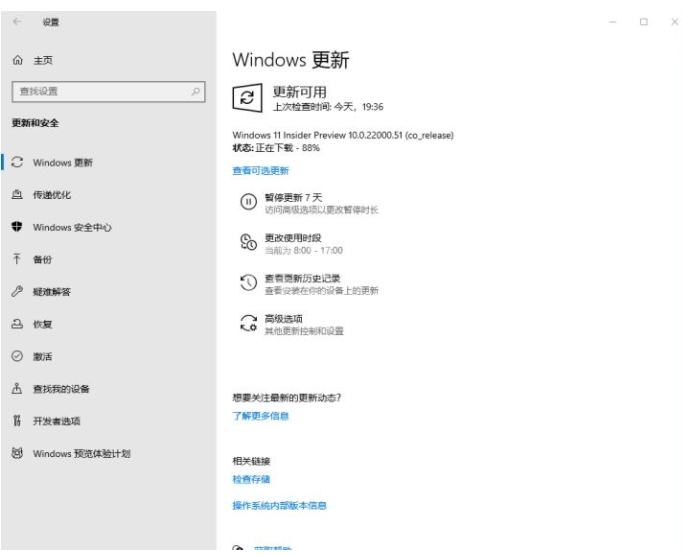Click the 想要关注最新的更新动态? text
Image resolution: width=682 pixels, height=557 pixels.
[287, 397]
